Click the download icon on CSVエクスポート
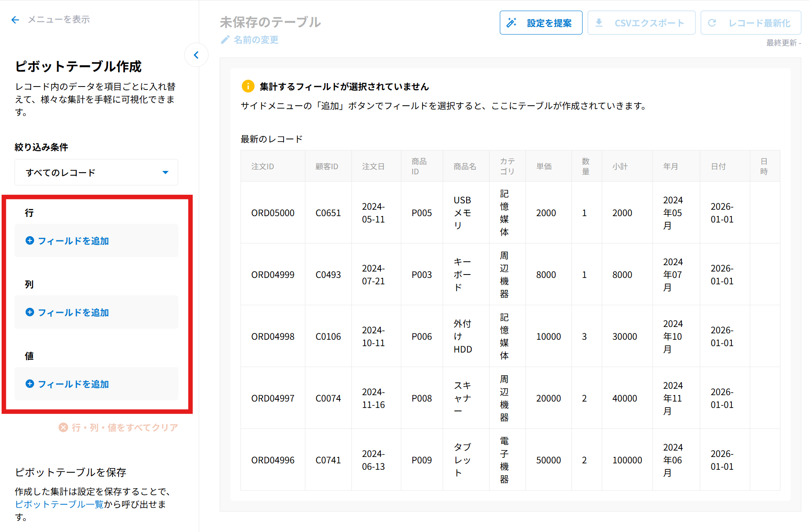Viewport: 809px width, 532px height. coord(599,23)
